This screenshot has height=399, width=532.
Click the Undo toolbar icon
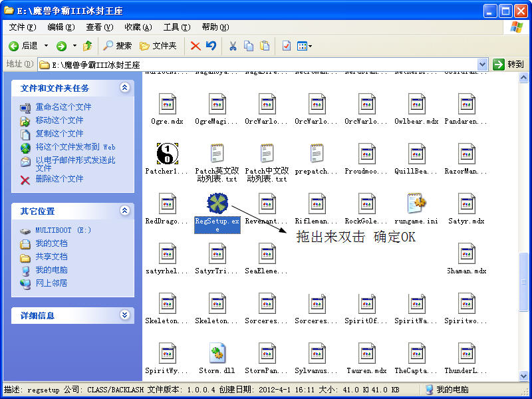(211, 46)
